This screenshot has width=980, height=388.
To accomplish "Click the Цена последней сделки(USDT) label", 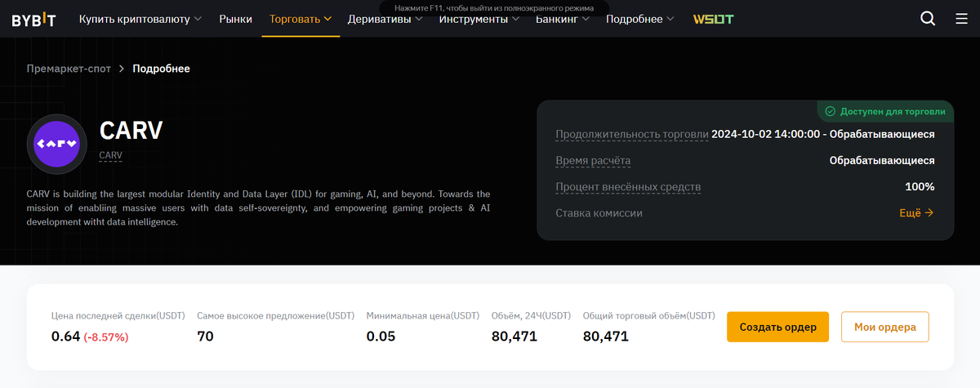I will [x=118, y=315].
